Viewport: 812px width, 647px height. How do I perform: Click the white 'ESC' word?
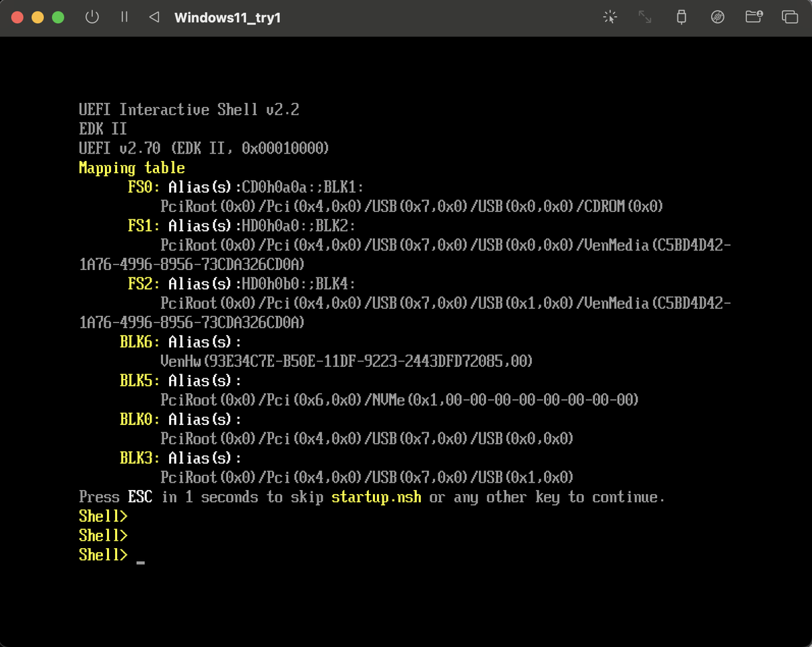click(x=140, y=497)
